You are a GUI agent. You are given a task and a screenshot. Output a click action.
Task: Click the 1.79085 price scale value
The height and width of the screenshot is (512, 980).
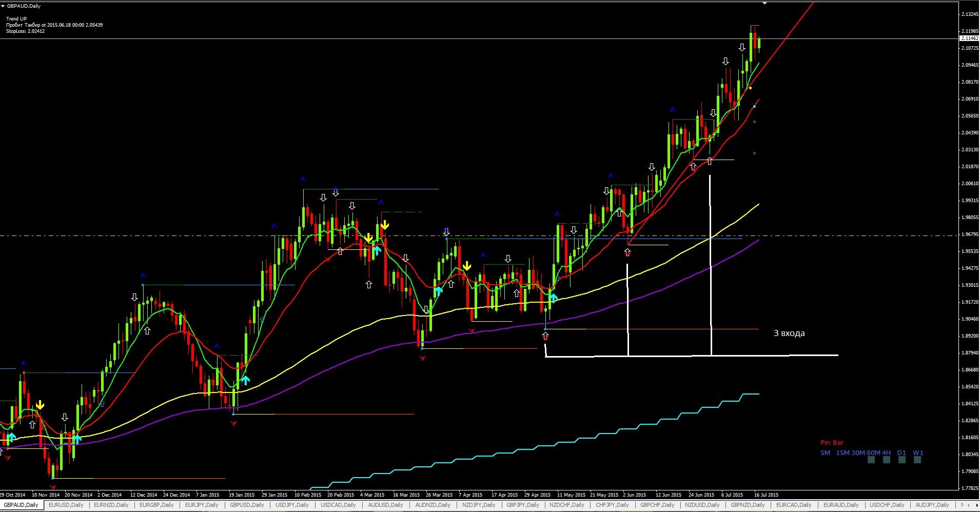[969, 471]
